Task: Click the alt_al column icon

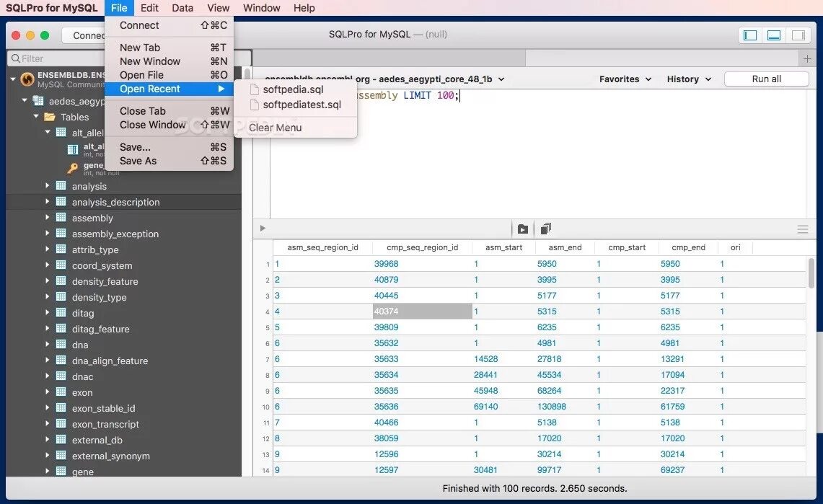Action: click(73, 150)
